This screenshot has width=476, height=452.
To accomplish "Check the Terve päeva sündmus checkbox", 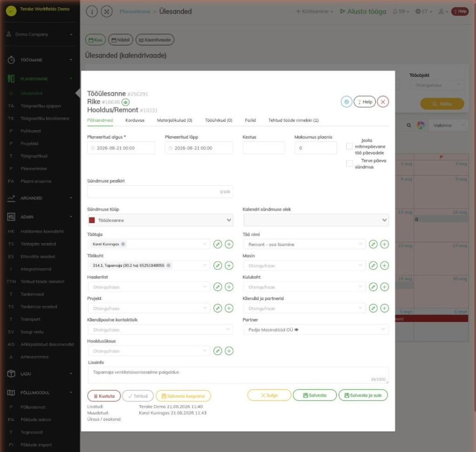I will [x=350, y=164].
